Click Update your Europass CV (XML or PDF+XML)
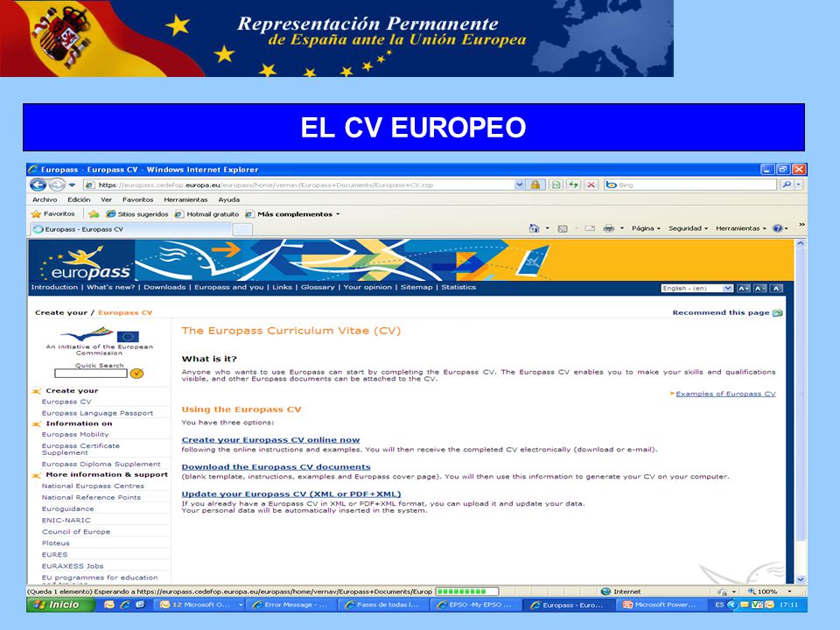The image size is (840, 630). 291,493
